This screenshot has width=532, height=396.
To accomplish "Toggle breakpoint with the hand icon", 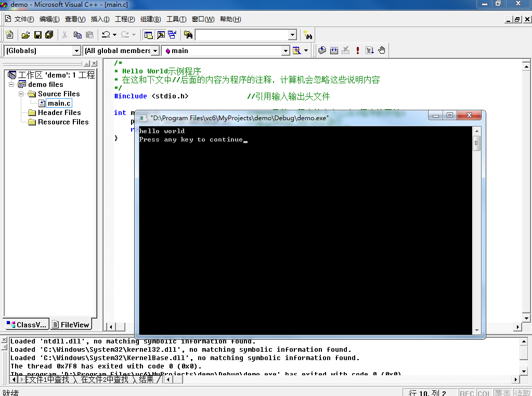I will 382,50.
